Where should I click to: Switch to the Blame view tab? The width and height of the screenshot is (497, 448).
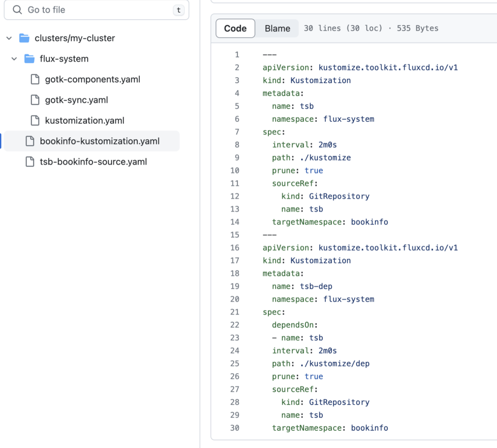pyautogui.click(x=278, y=28)
